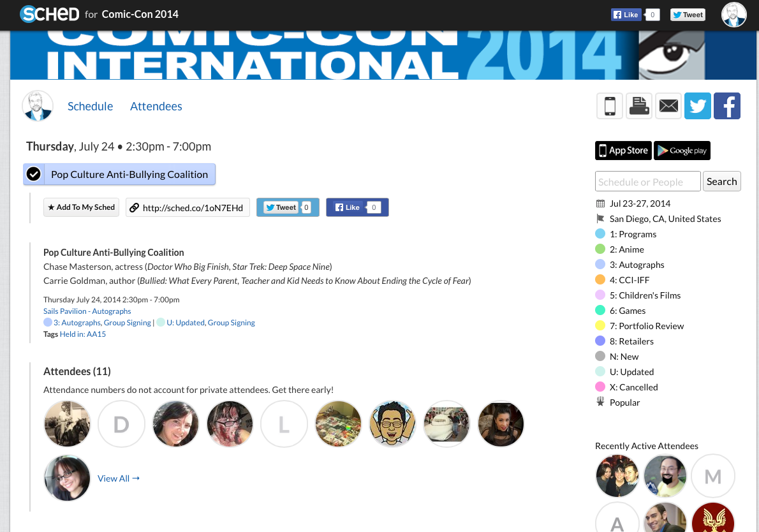759x532 pixels.
Task: Click the Popular trophy icon
Action: click(600, 402)
